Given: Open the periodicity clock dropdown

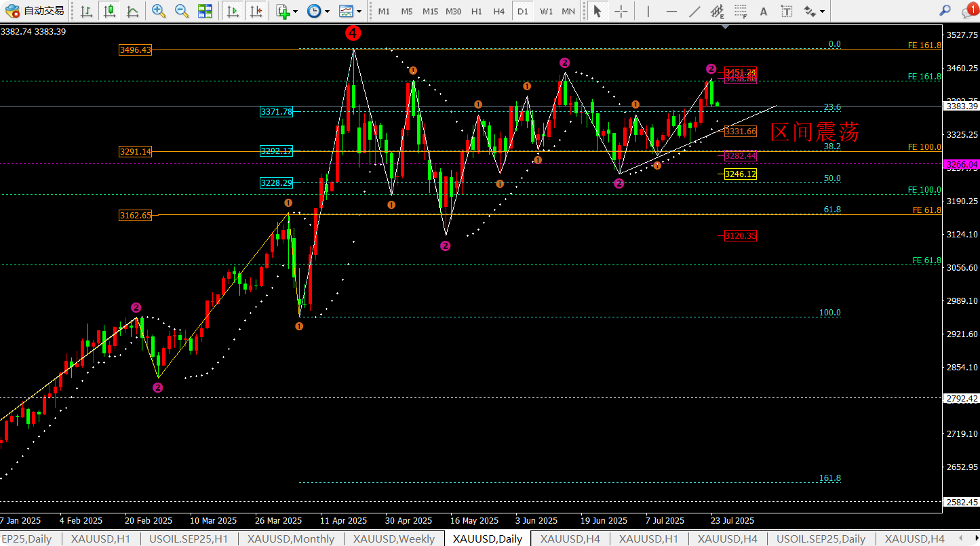Looking at the screenshot, I should click(328, 11).
